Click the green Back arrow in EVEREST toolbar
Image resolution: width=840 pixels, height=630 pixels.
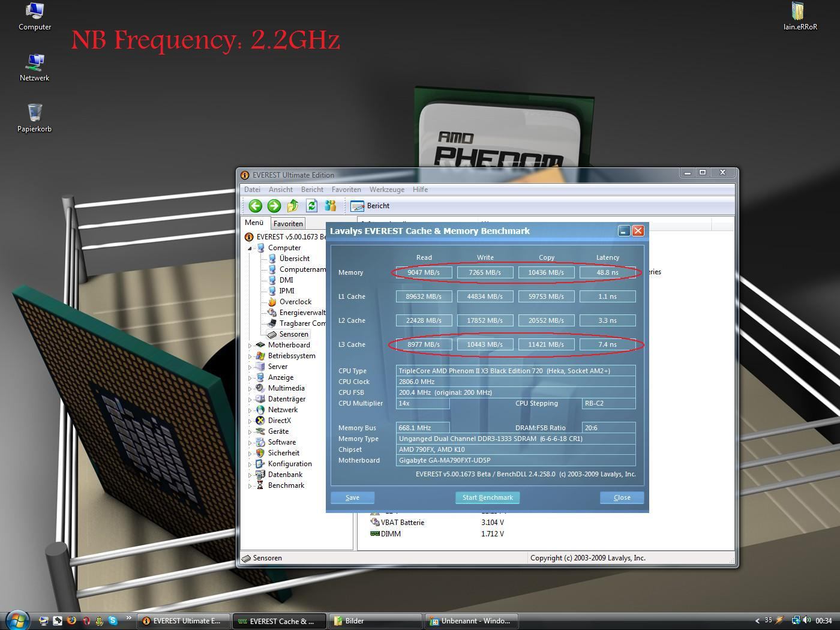coord(256,206)
